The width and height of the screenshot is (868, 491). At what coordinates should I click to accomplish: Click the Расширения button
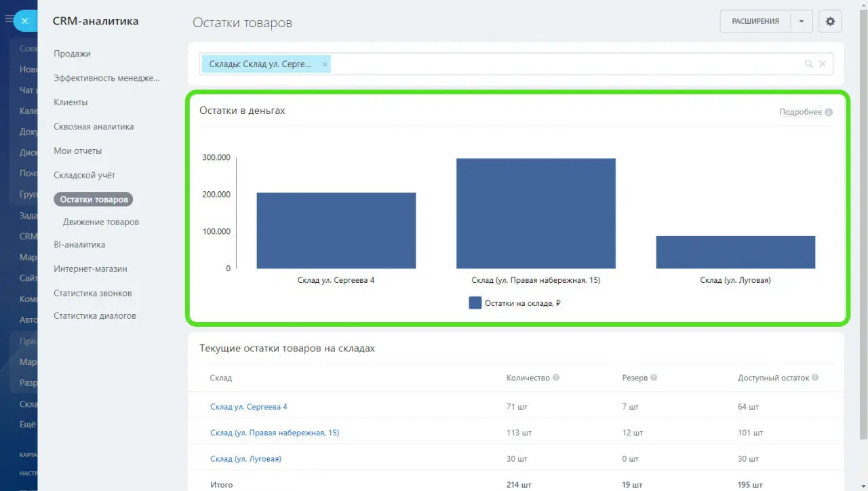[x=755, y=21]
